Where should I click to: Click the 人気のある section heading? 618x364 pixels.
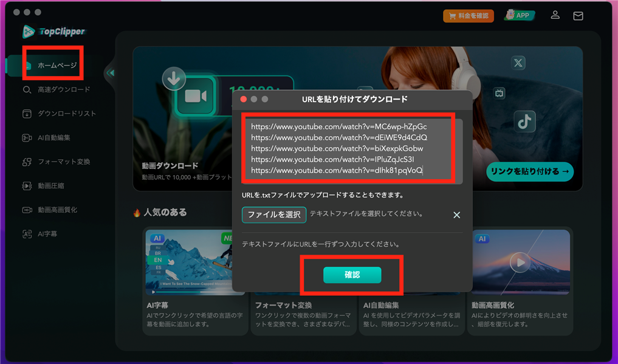165,212
